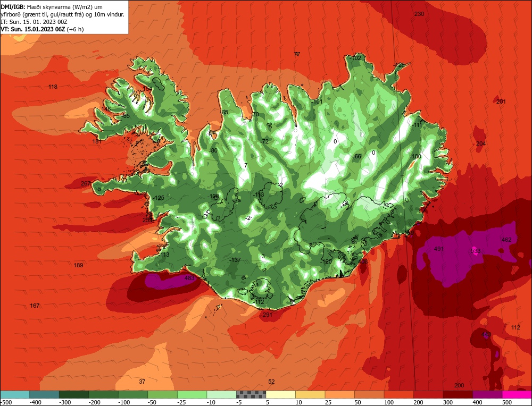This screenshot has width=532, height=406.
Task: Click the flux value -137 on the map
Action: point(235,260)
